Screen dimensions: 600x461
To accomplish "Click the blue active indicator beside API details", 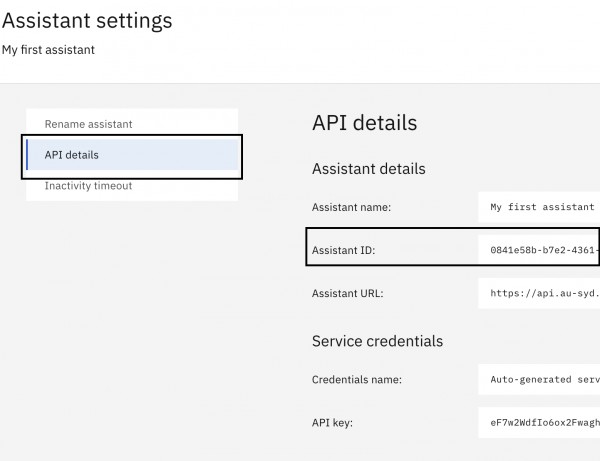I will [27, 155].
